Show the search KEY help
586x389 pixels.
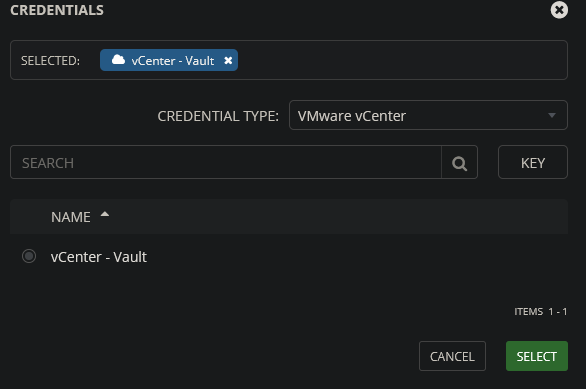[533, 163]
